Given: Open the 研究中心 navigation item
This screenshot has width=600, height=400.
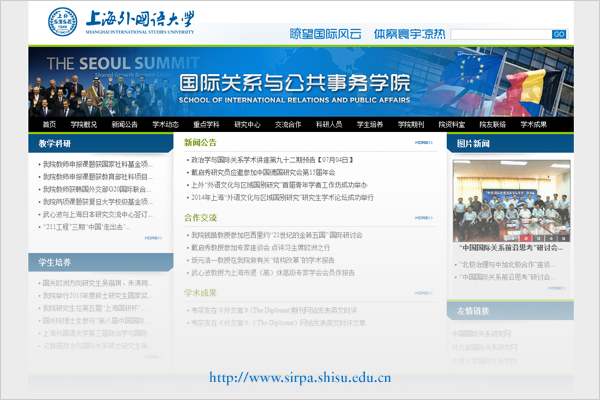Looking at the screenshot, I should pyautogui.click(x=247, y=125).
